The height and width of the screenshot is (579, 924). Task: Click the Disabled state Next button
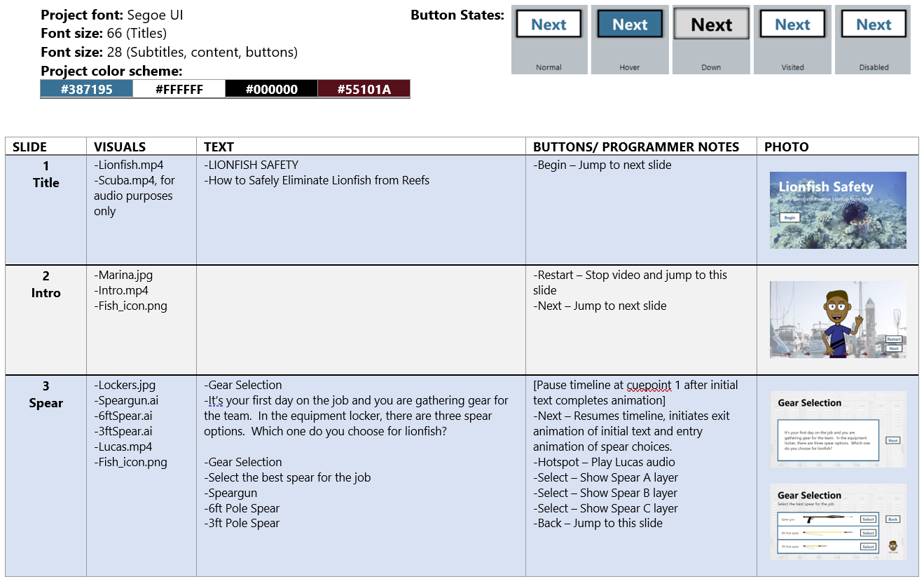point(874,25)
